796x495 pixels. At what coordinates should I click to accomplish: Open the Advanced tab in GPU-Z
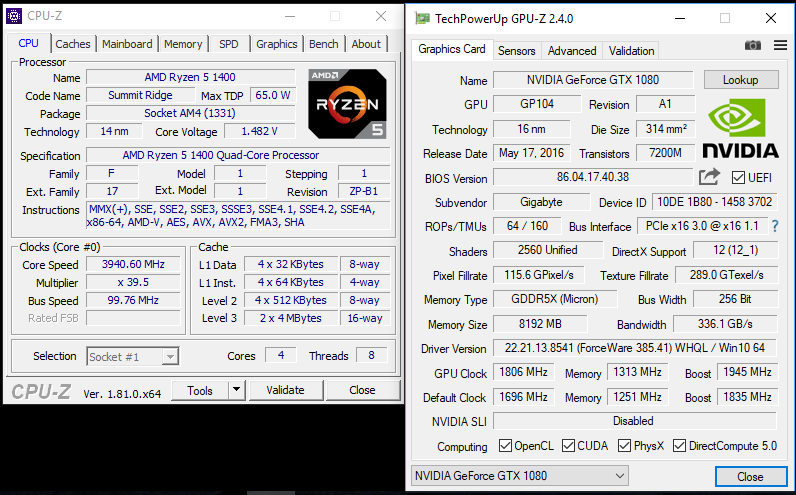[572, 51]
